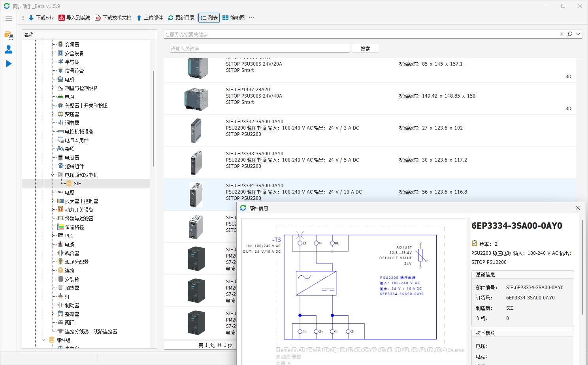Click the 灯 category icon
Image resolution: width=588 pixels, height=365 pixels.
[60, 297]
